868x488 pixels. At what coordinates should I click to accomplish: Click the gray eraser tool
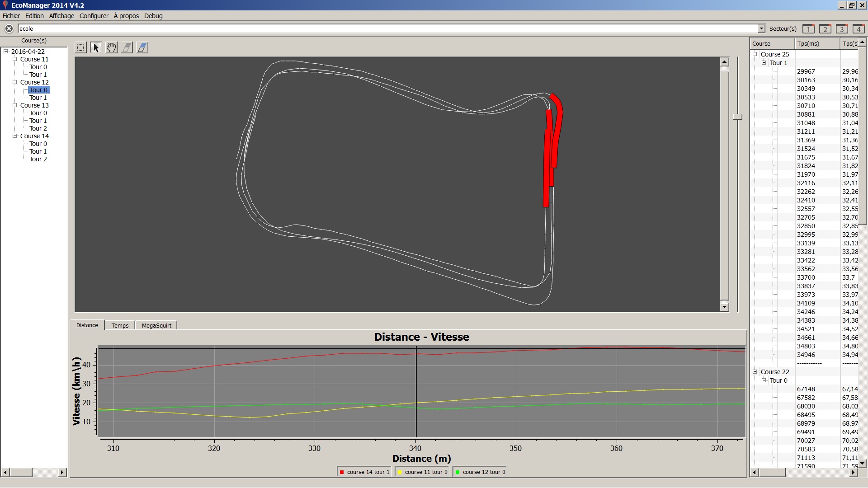127,47
